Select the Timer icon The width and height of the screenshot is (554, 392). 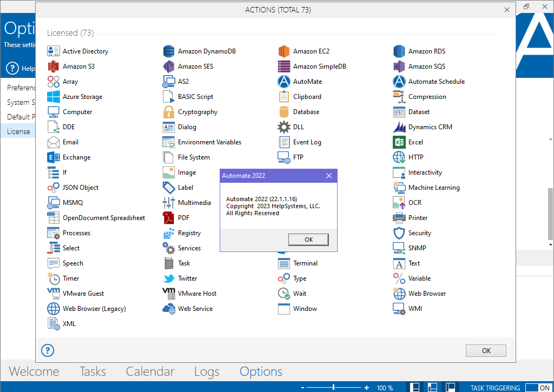(x=54, y=278)
